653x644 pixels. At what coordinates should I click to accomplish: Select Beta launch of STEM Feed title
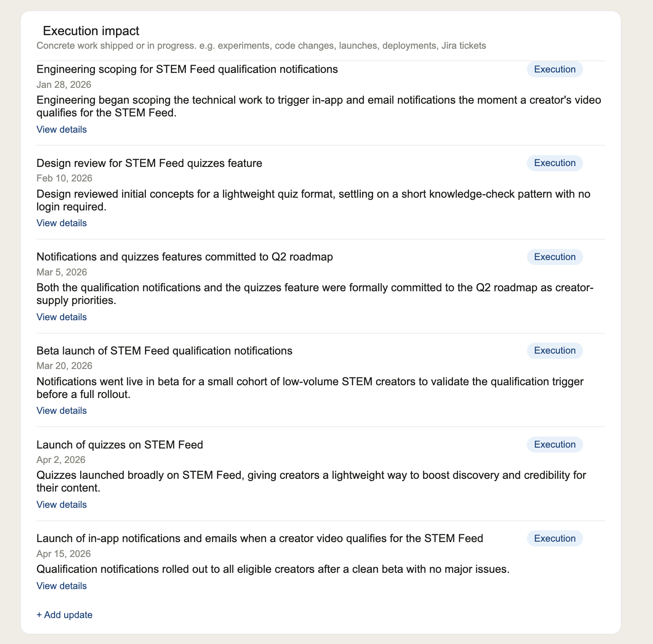click(164, 351)
